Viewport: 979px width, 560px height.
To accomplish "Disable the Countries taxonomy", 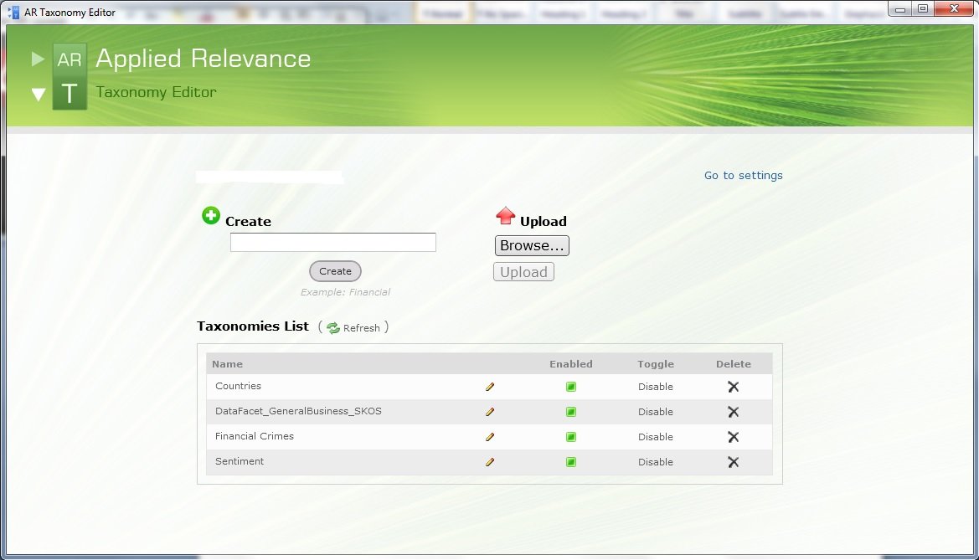I will 656,387.
